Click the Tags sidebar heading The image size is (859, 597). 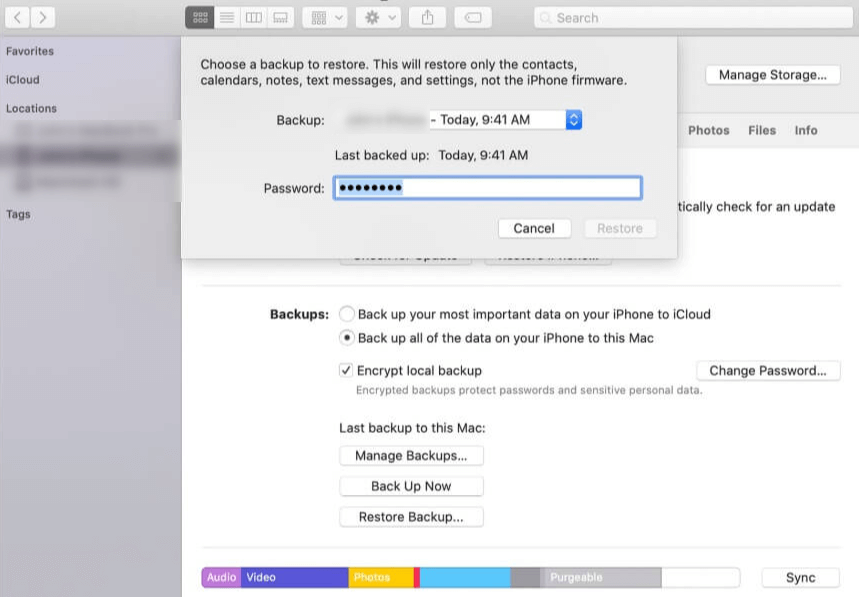(18, 214)
